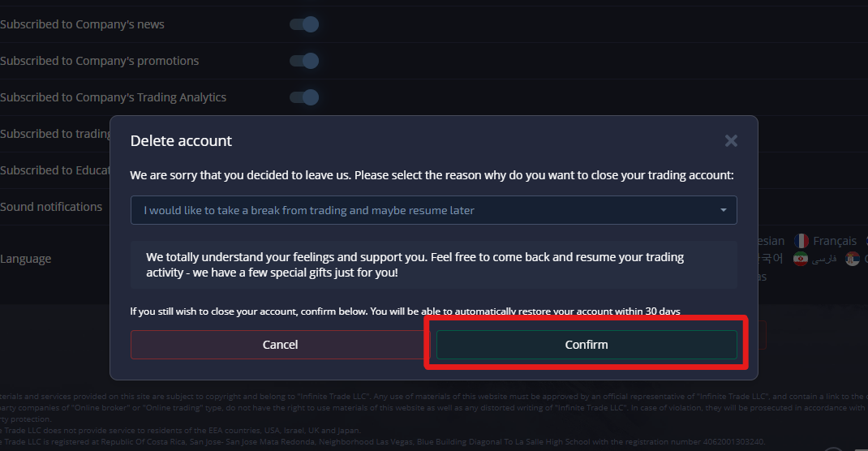Image resolution: width=868 pixels, height=451 pixels.
Task: Click the Delete account dialog title
Action: (x=181, y=140)
